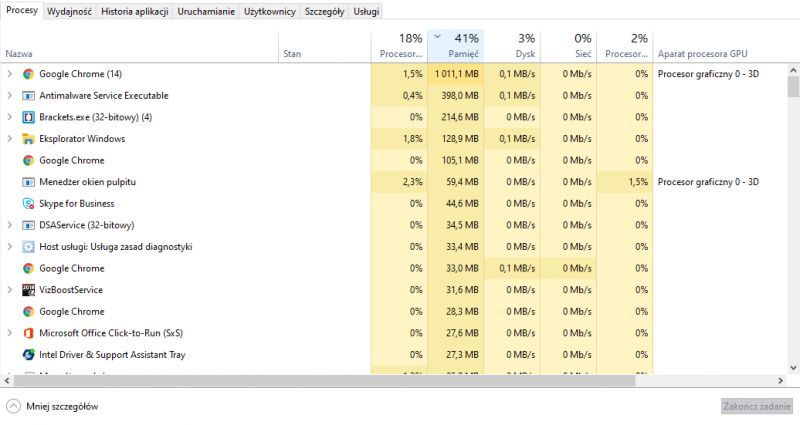Viewport: 800px width, 425px height.
Task: Sort by the 3% Dysk column header
Action: (x=512, y=46)
